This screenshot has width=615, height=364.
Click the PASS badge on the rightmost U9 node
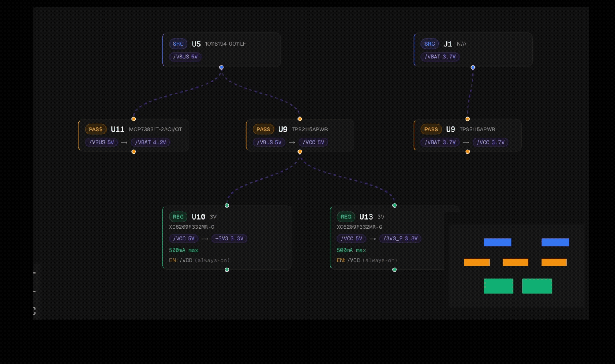(431, 129)
